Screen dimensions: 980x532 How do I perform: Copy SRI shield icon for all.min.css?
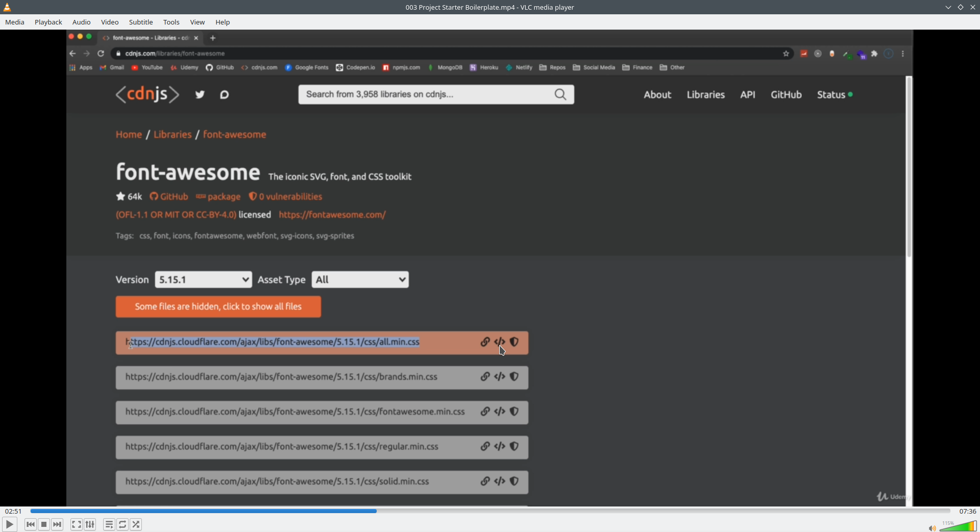[514, 342]
